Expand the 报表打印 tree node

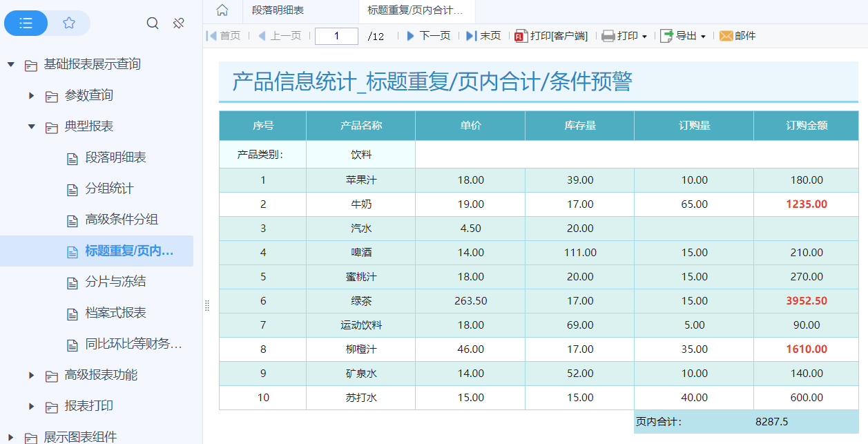tap(31, 406)
